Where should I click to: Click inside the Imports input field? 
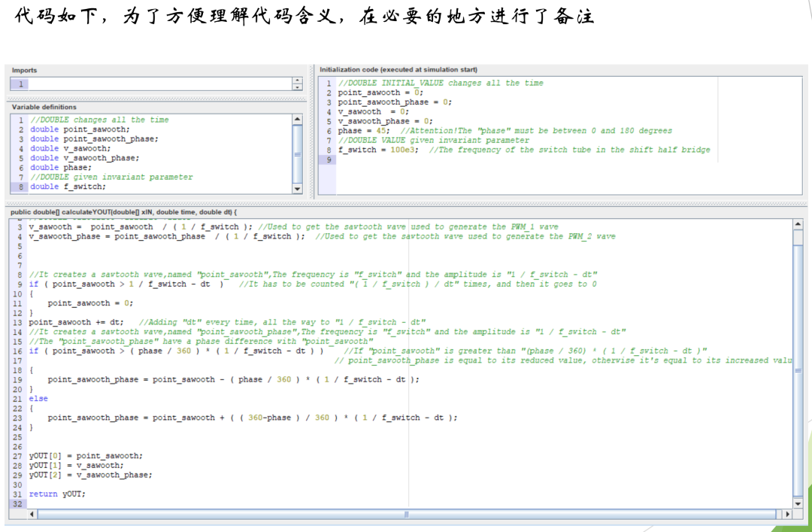tap(150, 83)
